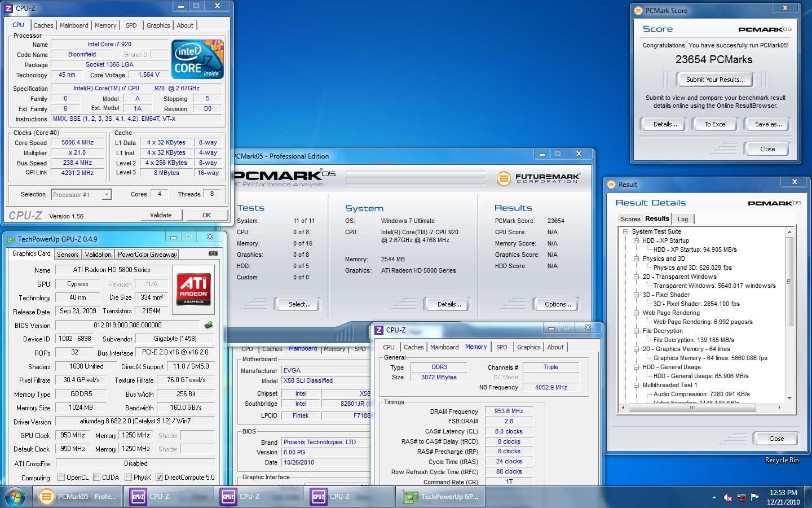The width and height of the screenshot is (812, 508).
Task: Click the ATI Radeon logo in GPU-Z
Action: (x=193, y=290)
